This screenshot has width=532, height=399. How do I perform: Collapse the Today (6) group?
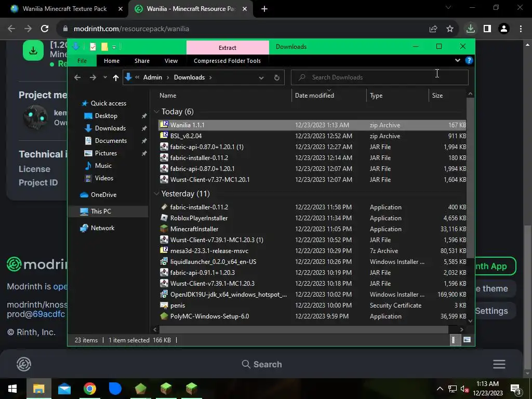pyautogui.click(x=156, y=111)
